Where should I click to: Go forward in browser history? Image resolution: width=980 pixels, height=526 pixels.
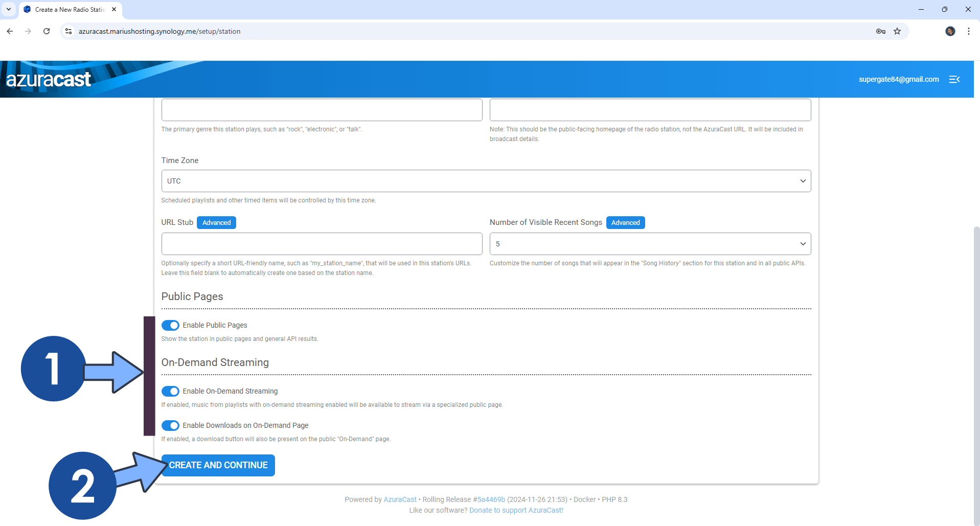pos(28,31)
